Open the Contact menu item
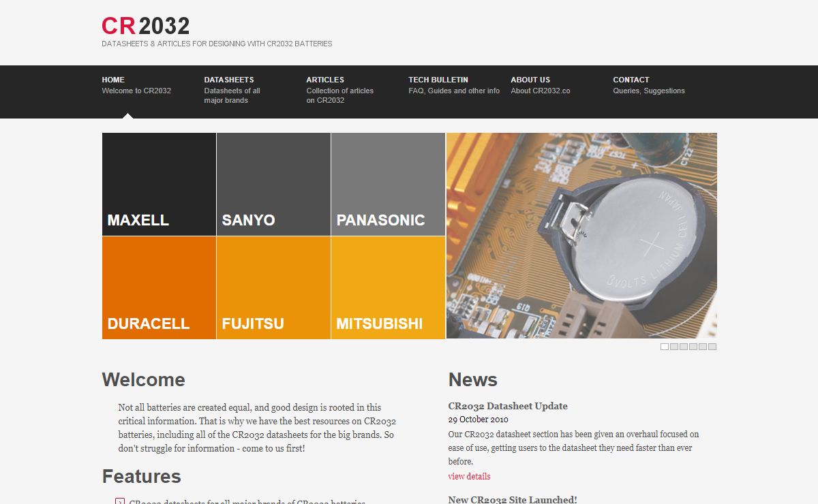 coord(649,85)
